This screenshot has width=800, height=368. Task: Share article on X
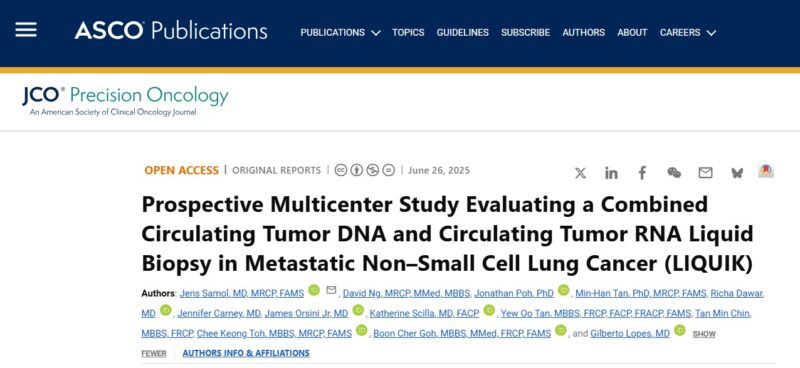coord(580,173)
